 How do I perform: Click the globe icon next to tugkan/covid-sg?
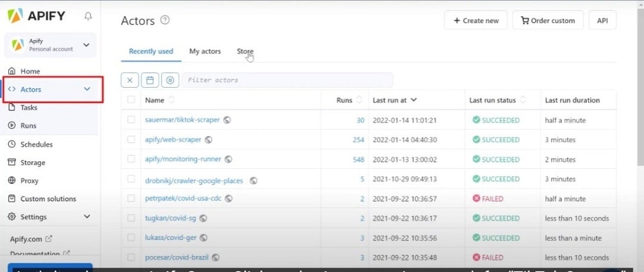[203, 218]
